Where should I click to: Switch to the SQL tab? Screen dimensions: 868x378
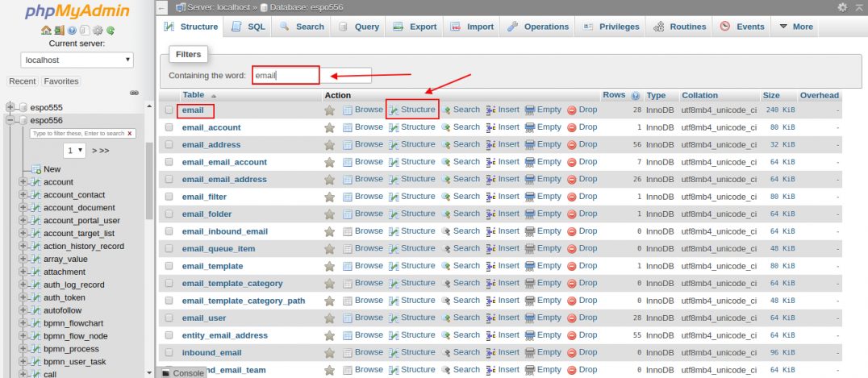[248, 27]
